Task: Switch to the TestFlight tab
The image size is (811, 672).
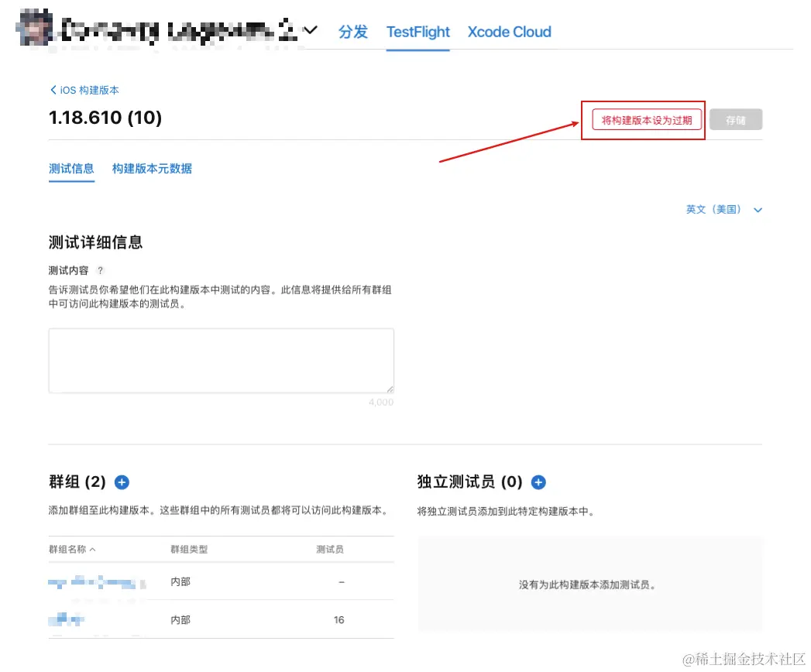Action: coord(418,32)
